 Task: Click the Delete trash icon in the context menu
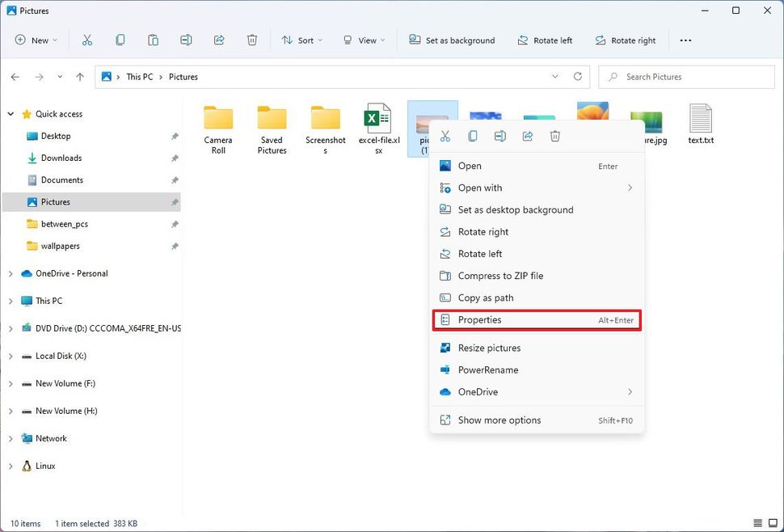[555, 136]
